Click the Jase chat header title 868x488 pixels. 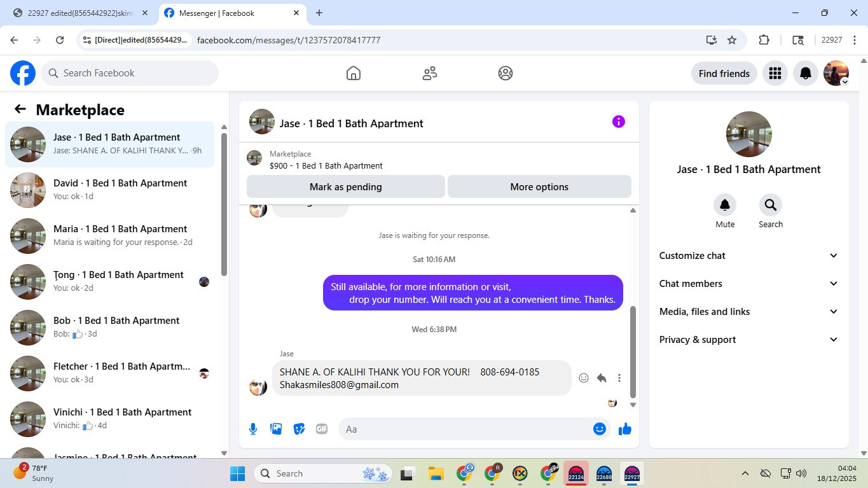pos(352,123)
